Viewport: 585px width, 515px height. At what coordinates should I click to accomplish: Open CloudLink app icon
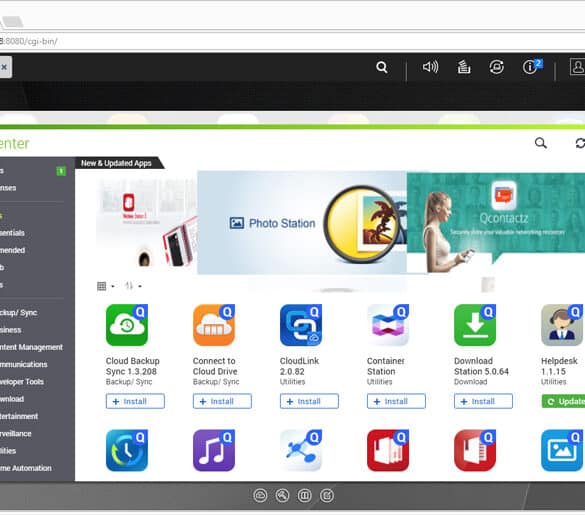[301, 325]
